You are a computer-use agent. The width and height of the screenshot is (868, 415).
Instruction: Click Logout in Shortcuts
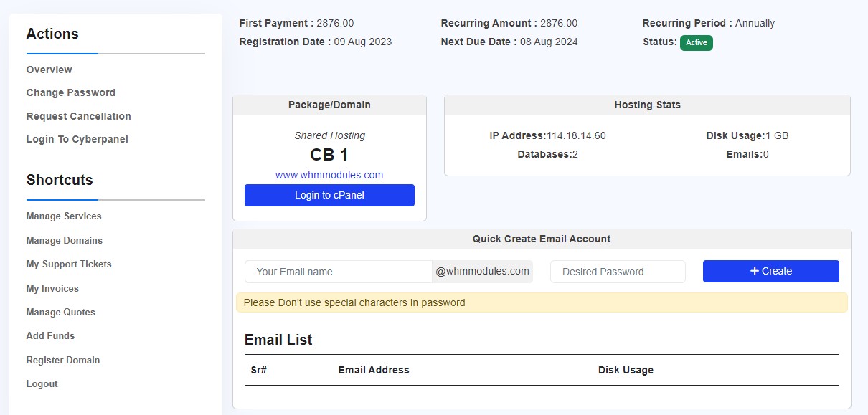coord(42,383)
